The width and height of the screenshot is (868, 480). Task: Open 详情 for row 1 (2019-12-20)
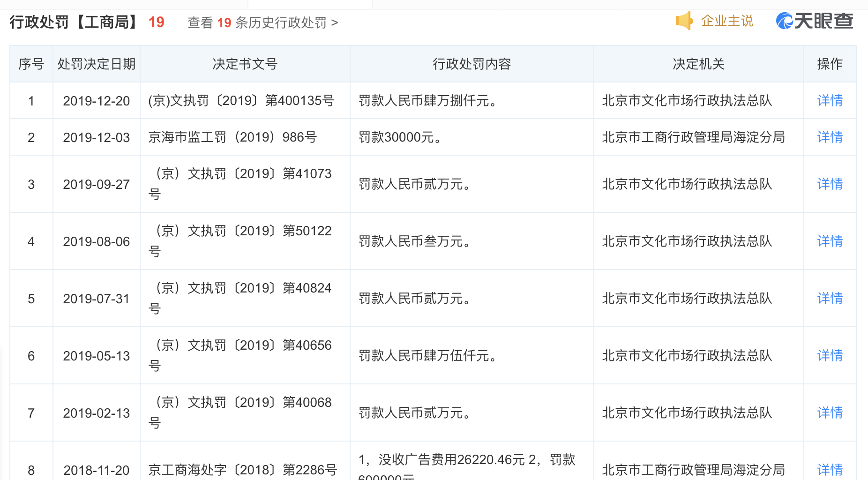click(x=830, y=101)
